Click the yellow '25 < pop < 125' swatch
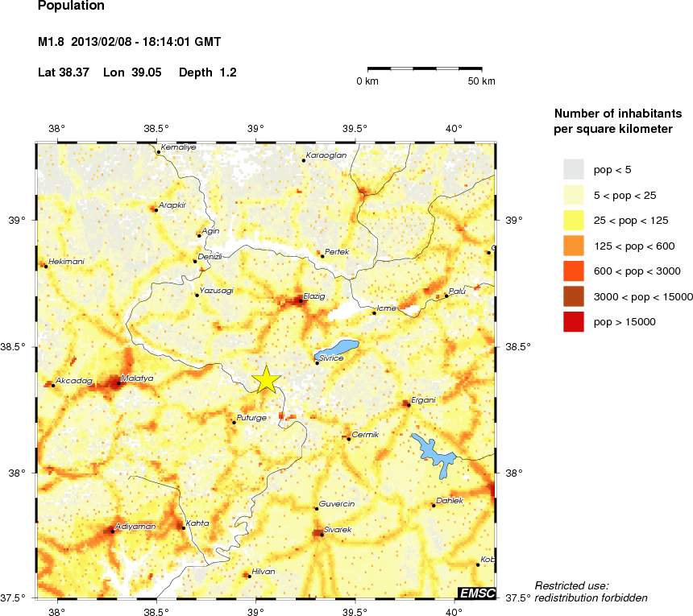 (573, 221)
